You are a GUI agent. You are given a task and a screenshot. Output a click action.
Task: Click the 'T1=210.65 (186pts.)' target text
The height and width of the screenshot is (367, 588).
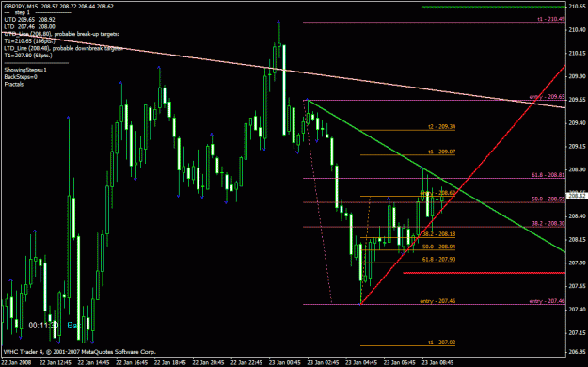click(29, 40)
